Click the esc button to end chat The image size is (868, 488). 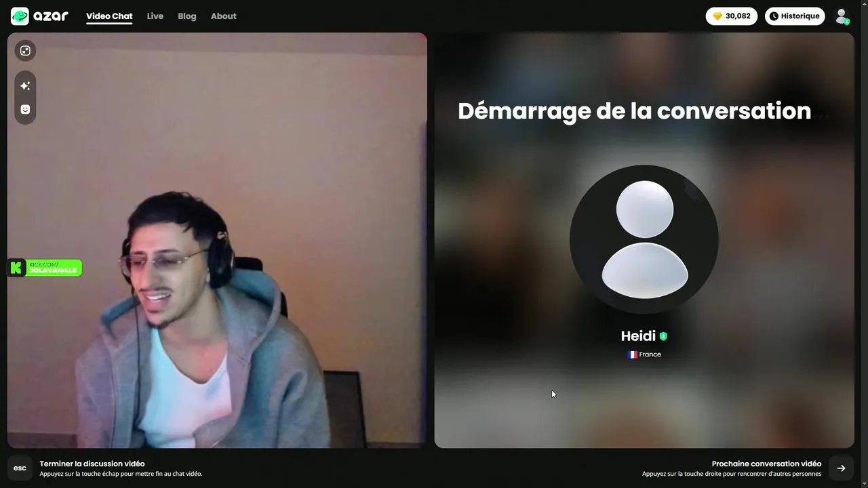pyautogui.click(x=20, y=468)
